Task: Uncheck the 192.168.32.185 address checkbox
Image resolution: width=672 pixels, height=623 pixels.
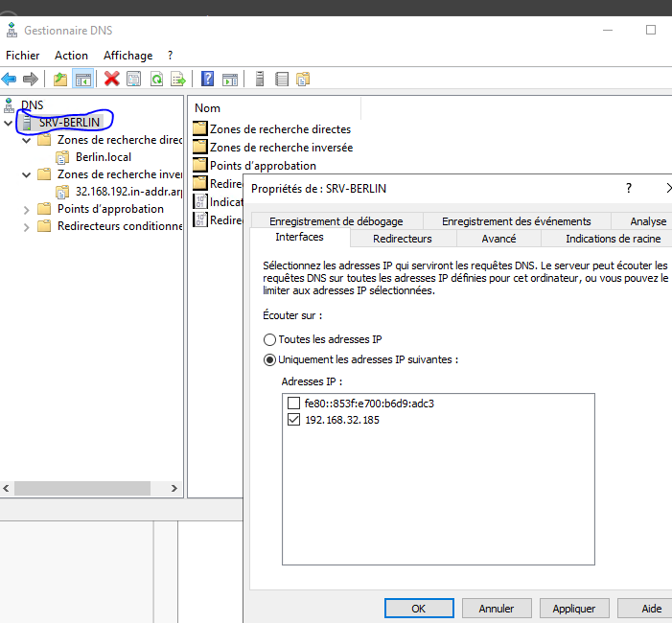Action: click(x=293, y=420)
